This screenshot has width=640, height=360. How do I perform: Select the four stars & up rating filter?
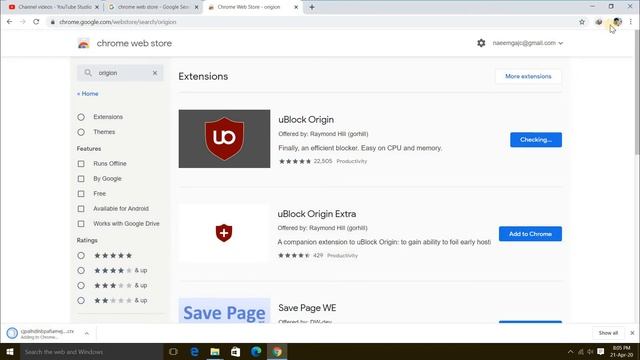(81, 271)
